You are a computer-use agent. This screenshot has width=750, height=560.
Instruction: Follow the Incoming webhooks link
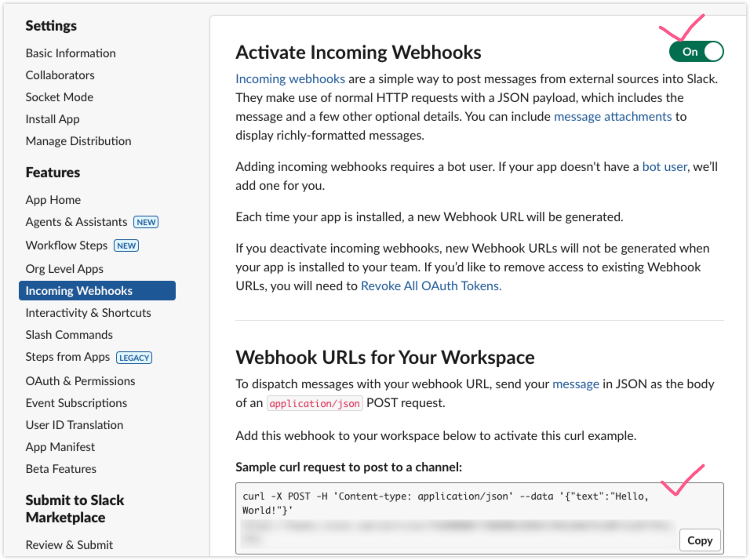(290, 79)
